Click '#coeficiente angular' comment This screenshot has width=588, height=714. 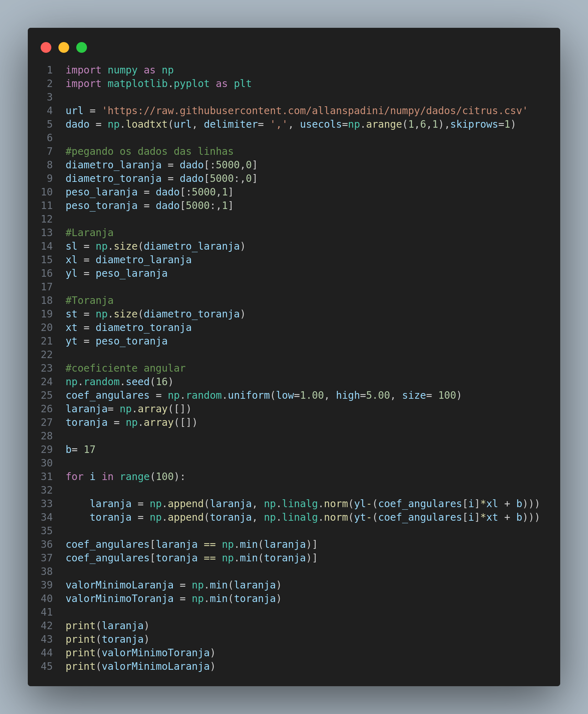coord(126,368)
